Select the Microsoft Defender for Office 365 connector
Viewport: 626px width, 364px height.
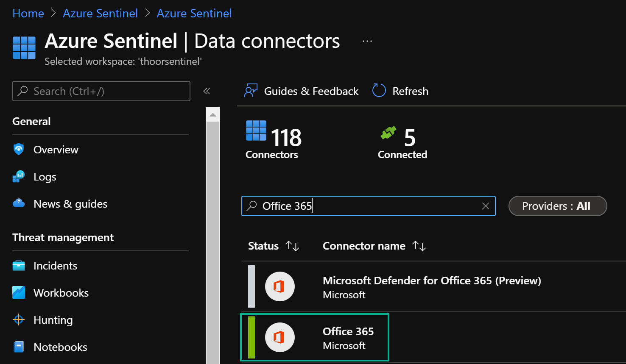(x=433, y=286)
